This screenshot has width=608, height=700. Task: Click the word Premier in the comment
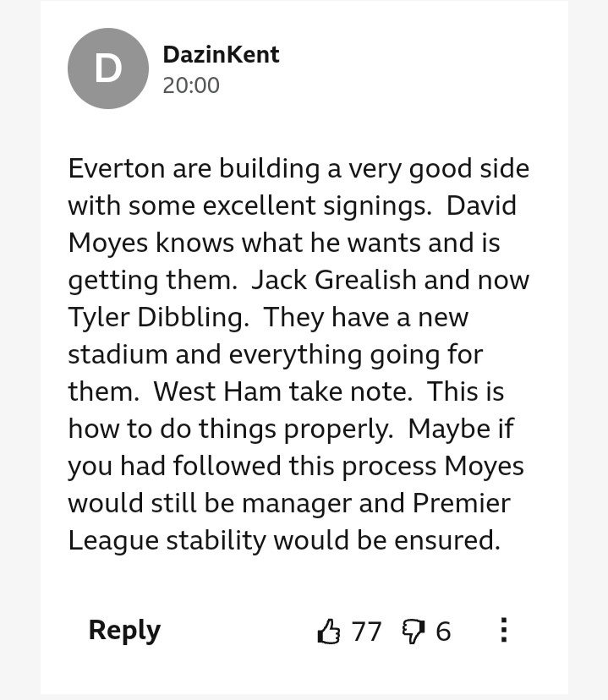[x=461, y=503]
